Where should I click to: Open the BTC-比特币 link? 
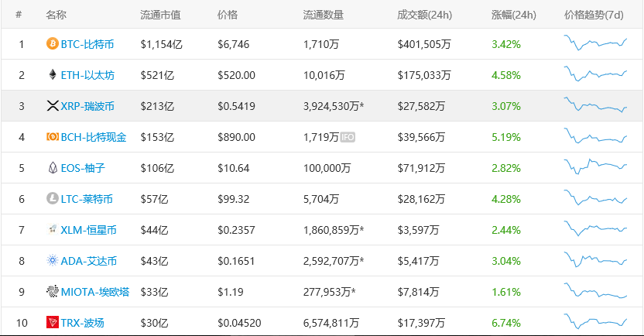coord(87,44)
